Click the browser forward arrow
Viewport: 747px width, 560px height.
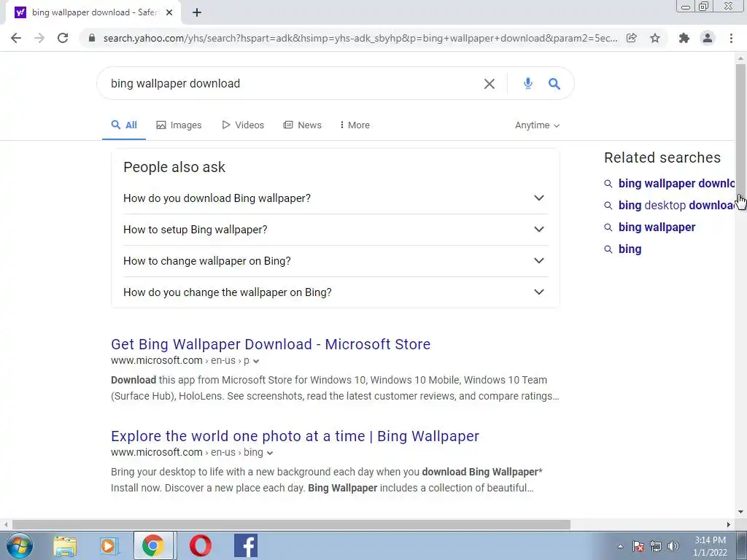[39, 38]
